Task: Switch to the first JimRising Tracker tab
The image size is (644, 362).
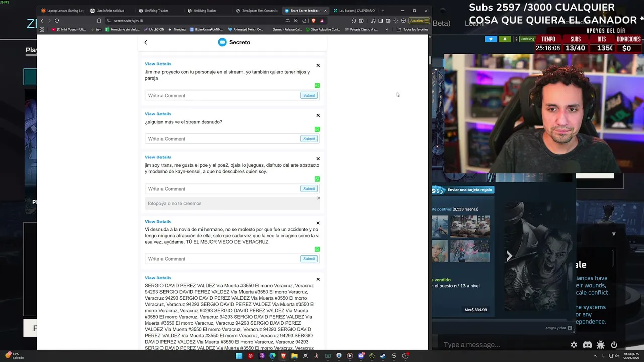Action: [158, 11]
